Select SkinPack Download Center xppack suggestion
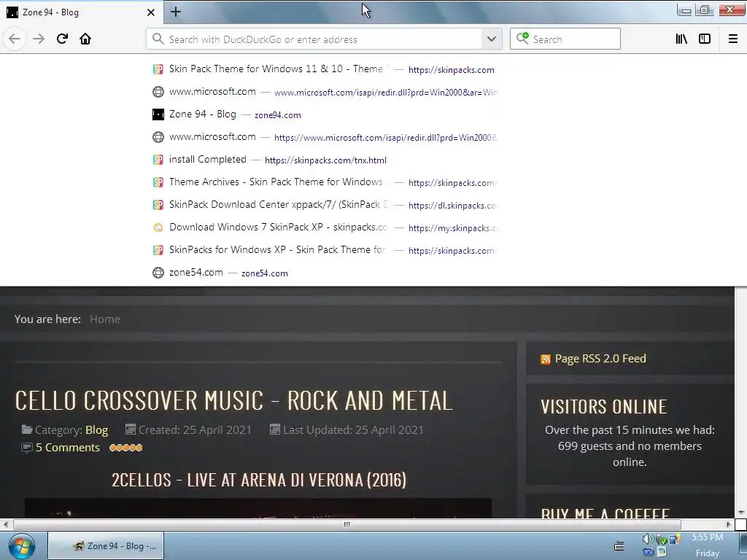Screen dimensions: 747x560 click(324, 205)
